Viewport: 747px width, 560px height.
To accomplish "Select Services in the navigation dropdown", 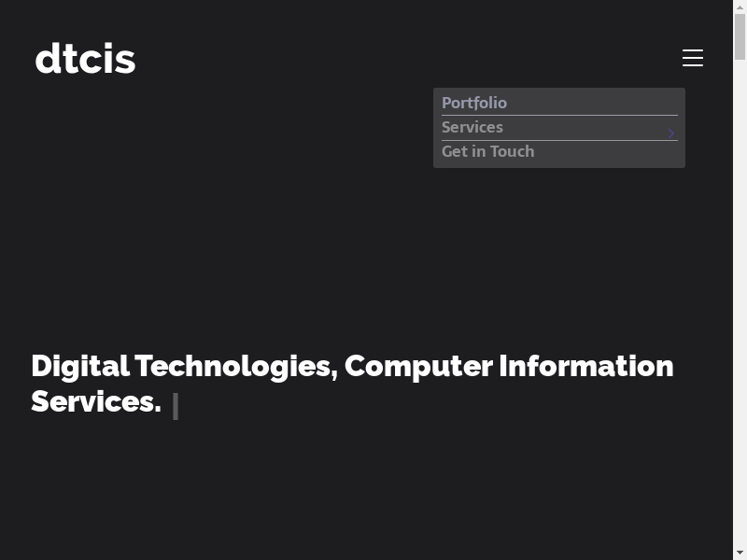I will point(472,127).
